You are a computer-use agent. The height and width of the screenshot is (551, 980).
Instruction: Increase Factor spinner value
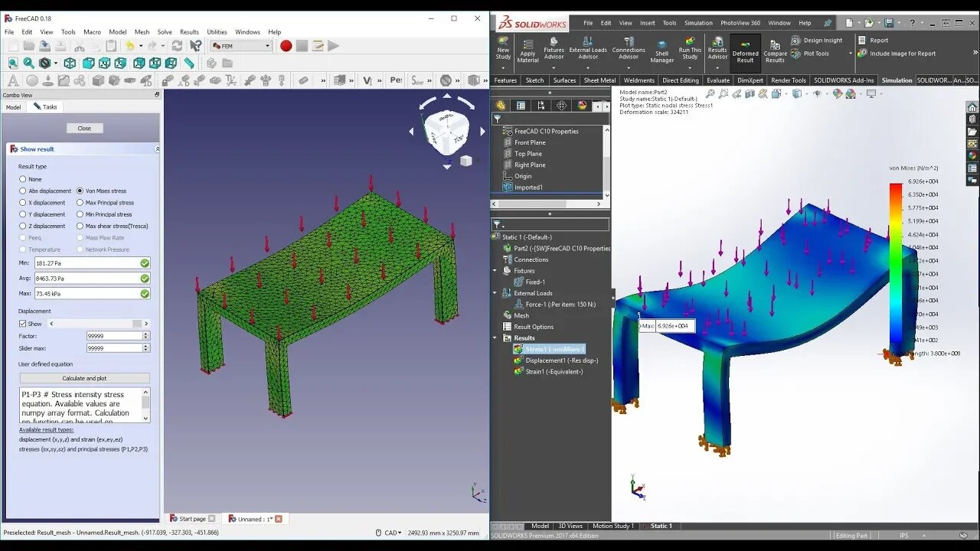pyautogui.click(x=146, y=334)
